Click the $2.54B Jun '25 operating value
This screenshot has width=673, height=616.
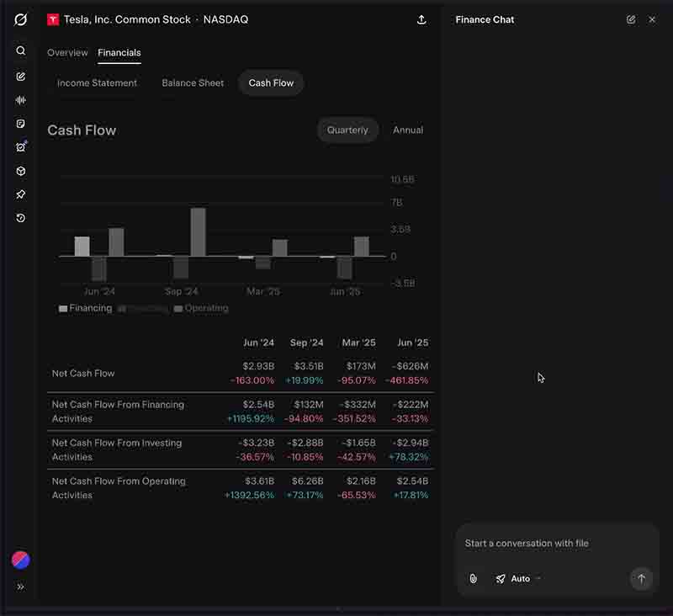pyautogui.click(x=412, y=481)
